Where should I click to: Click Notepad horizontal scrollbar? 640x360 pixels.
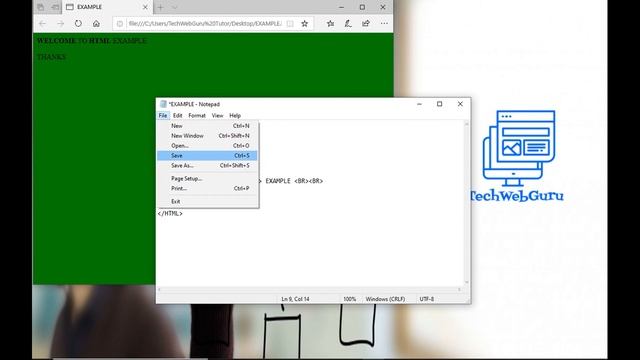[310, 290]
